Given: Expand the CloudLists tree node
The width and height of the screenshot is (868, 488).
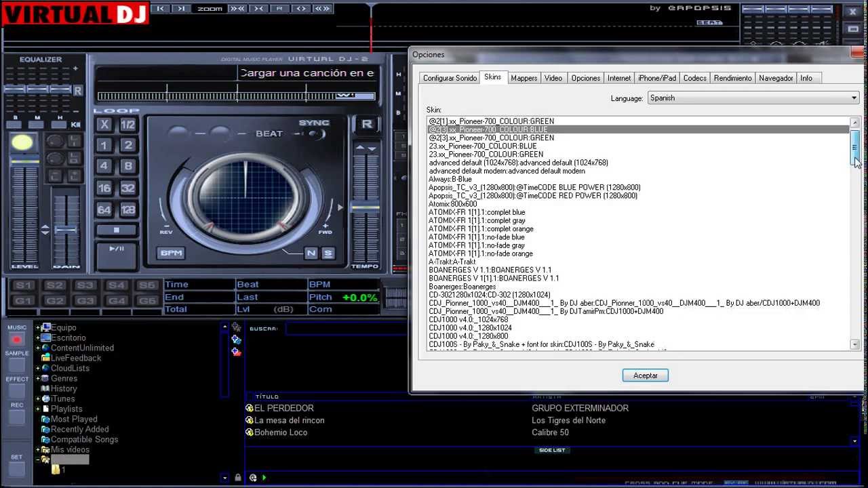Looking at the screenshot, I should point(38,368).
